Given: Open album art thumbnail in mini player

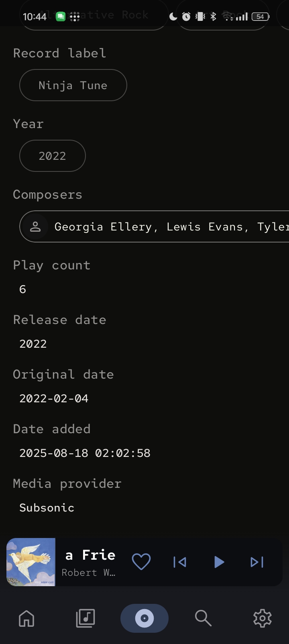Looking at the screenshot, I should tap(31, 562).
